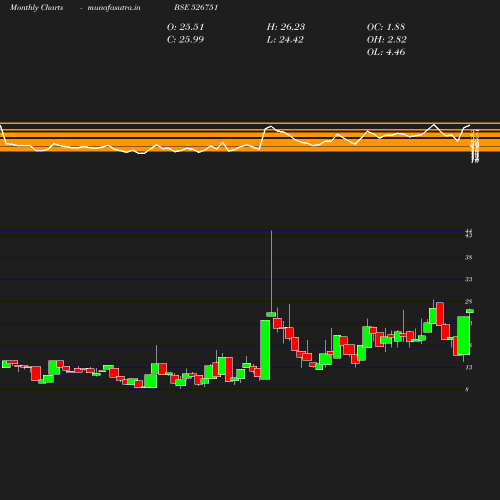
Task: Click the "OH: 2.82" statistic
Action: [387, 40]
